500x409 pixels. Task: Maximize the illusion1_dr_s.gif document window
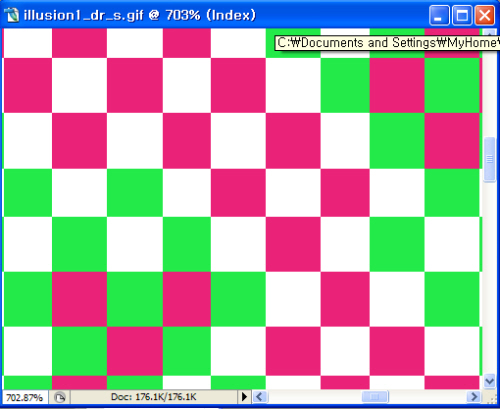coord(462,15)
